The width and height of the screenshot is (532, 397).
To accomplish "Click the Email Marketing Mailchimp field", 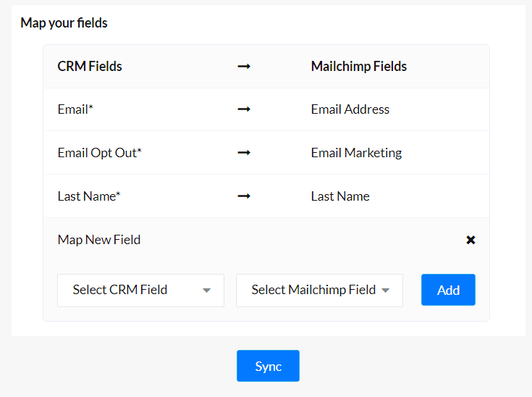I will point(356,153).
